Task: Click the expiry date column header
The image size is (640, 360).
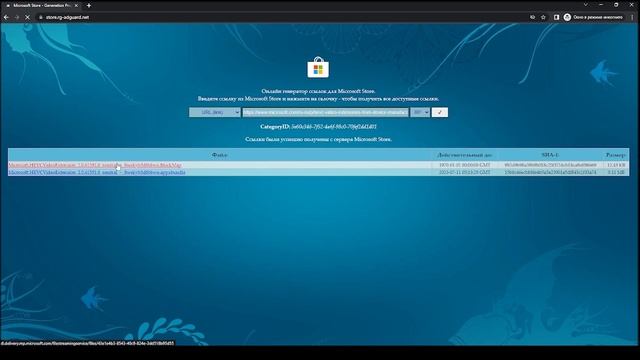Action: pos(464,155)
